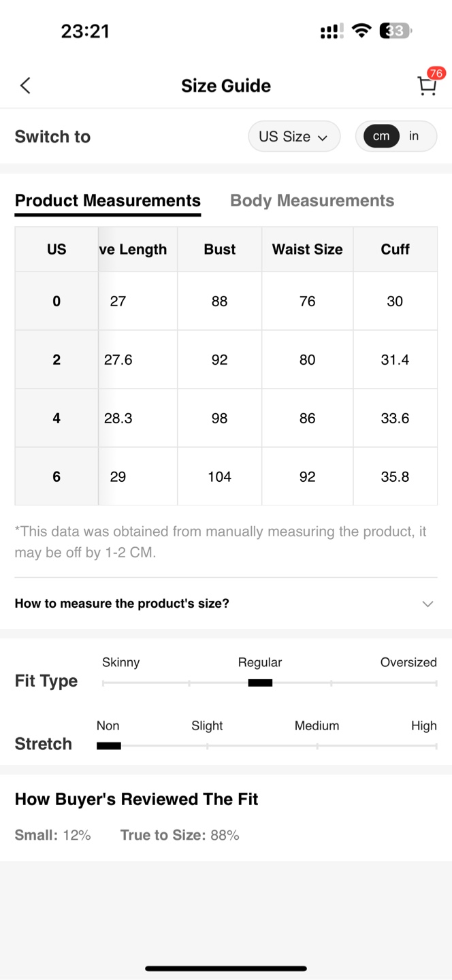This screenshot has height=980, width=452.
Task: Tap the Fit Type Regular marker
Action: tap(260, 683)
